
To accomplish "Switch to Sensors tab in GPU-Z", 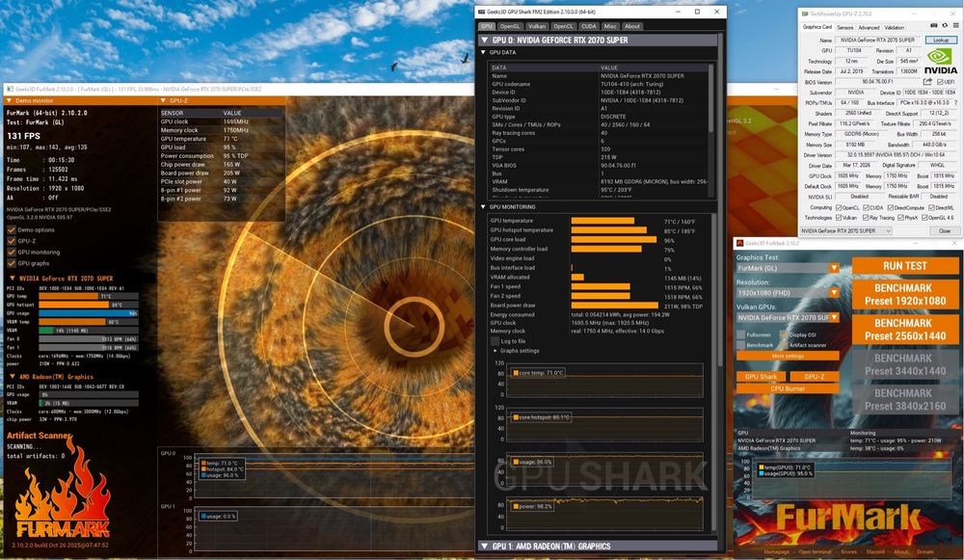I will pyautogui.click(x=845, y=27).
